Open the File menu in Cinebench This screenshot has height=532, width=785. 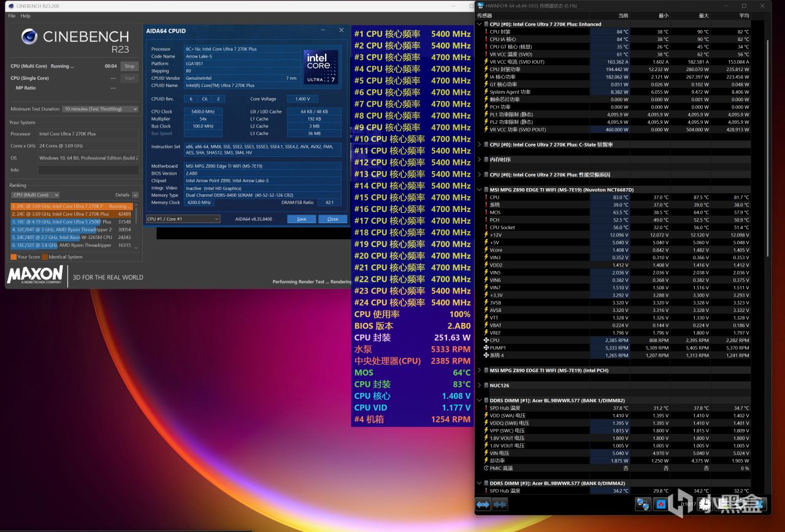point(12,16)
